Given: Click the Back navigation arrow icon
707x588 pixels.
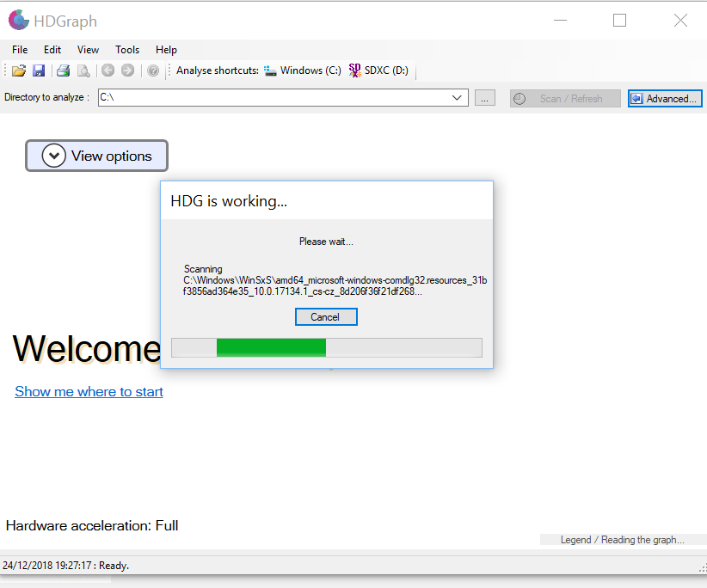Looking at the screenshot, I should [108, 70].
